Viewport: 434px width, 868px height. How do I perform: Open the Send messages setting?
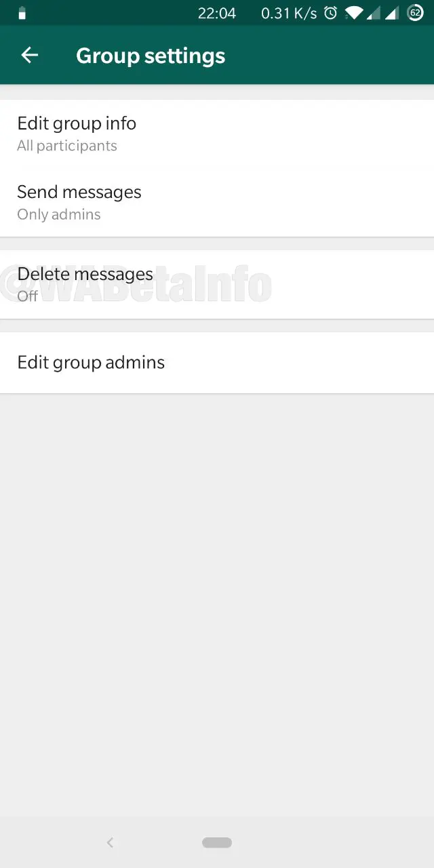pyautogui.click(x=217, y=202)
